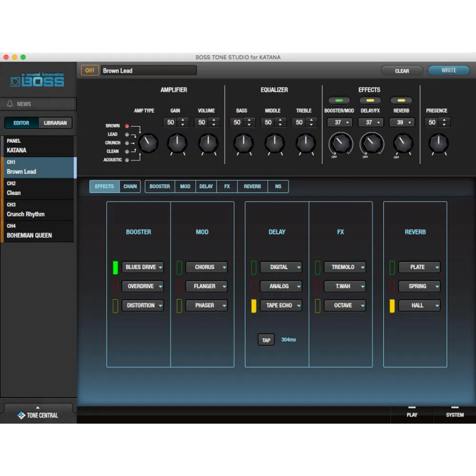Toggle the green BLUES DRIVE indicator
This screenshot has width=476, height=476.
pyautogui.click(x=115, y=267)
